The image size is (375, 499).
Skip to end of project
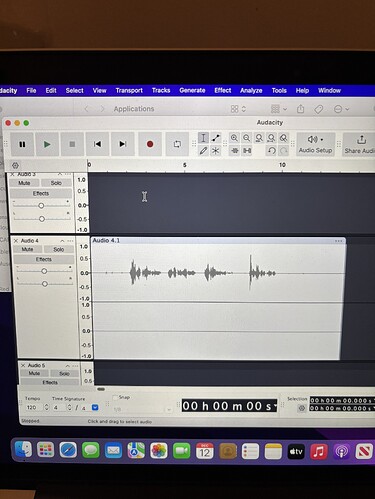pyautogui.click(x=122, y=144)
